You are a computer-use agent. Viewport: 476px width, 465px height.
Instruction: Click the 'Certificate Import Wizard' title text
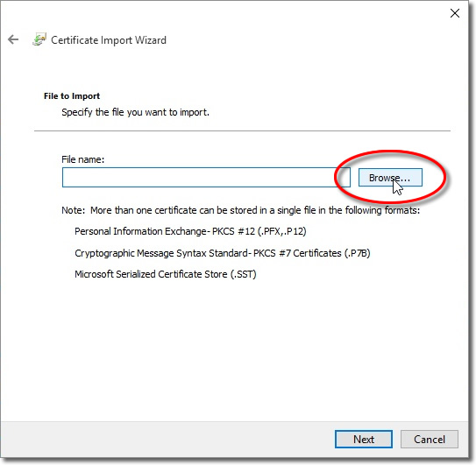tap(109, 40)
